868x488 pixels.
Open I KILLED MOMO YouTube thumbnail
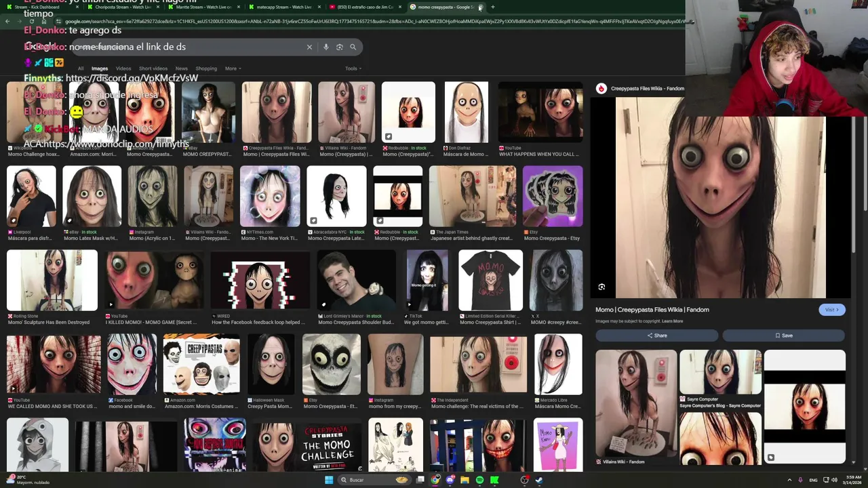tap(155, 281)
